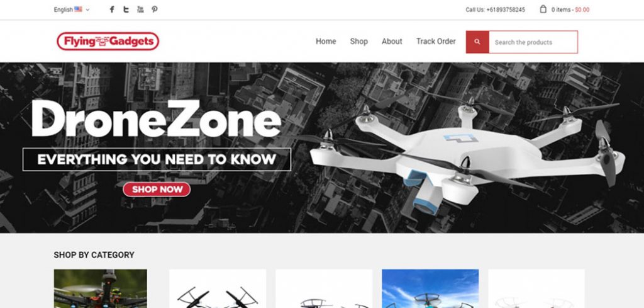This screenshot has height=308, width=644.
Task: Open the Shop menu item
Action: 359,42
